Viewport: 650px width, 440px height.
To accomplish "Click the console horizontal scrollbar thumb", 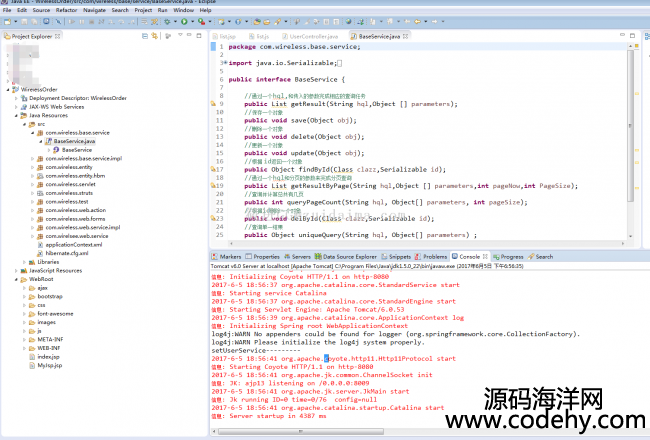I will click(301, 432).
